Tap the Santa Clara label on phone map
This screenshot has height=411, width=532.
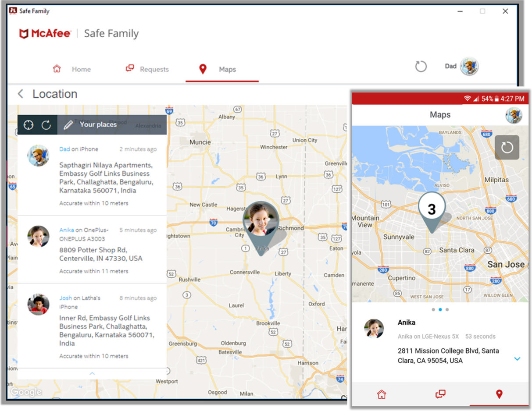(457, 250)
